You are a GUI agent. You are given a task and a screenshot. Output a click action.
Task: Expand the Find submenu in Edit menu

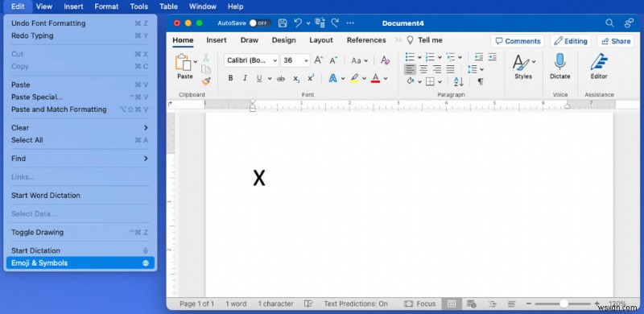(80, 159)
